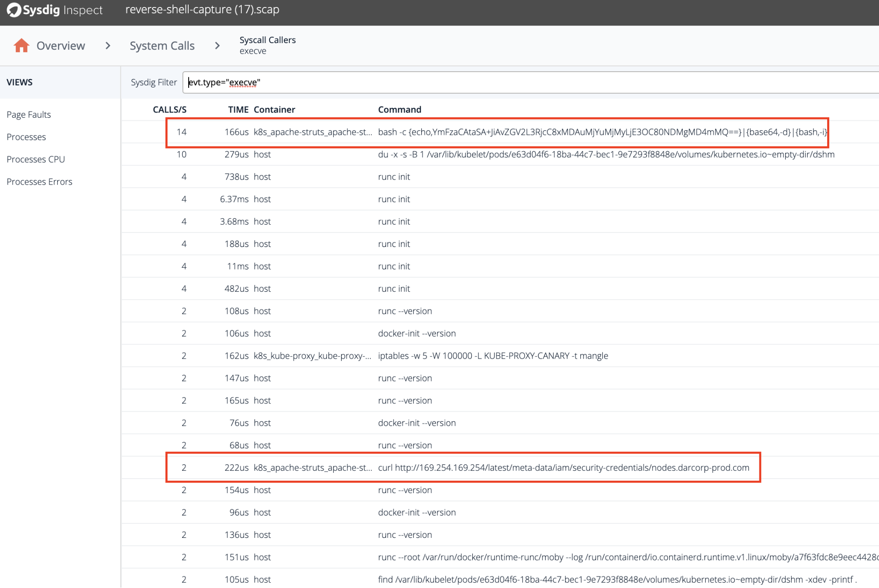Screen dimensions: 879x588
Task: Sort by Container column header
Action: (274, 110)
